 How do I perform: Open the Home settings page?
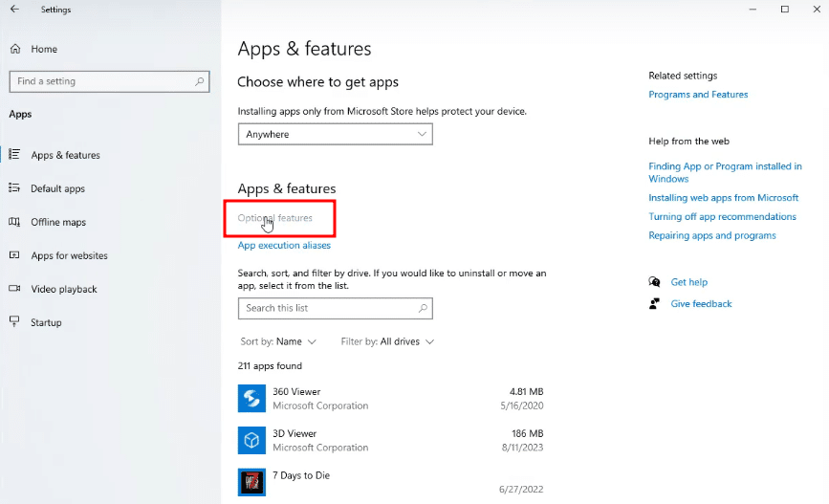tap(43, 49)
